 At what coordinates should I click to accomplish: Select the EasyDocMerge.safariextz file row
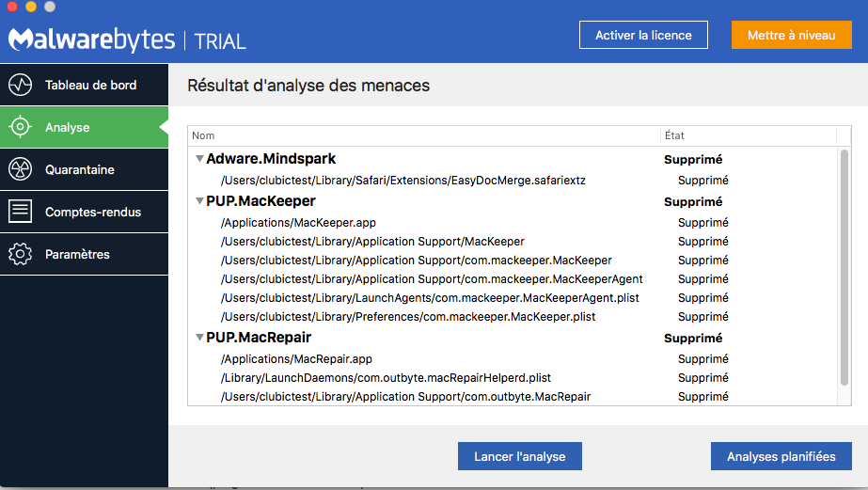click(513, 181)
